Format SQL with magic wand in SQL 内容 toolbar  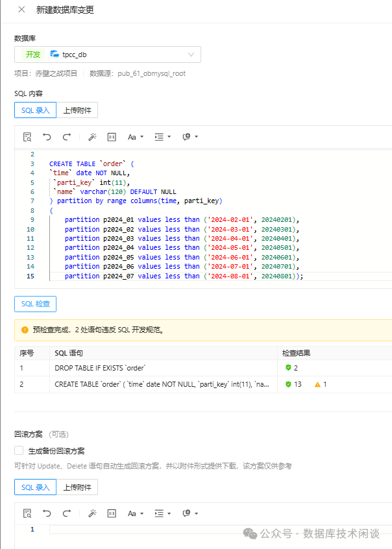tap(92, 137)
